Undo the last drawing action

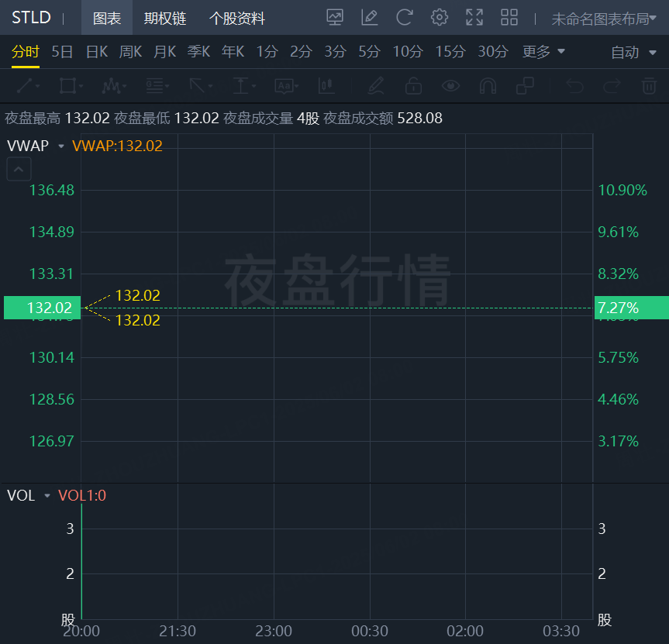574,86
